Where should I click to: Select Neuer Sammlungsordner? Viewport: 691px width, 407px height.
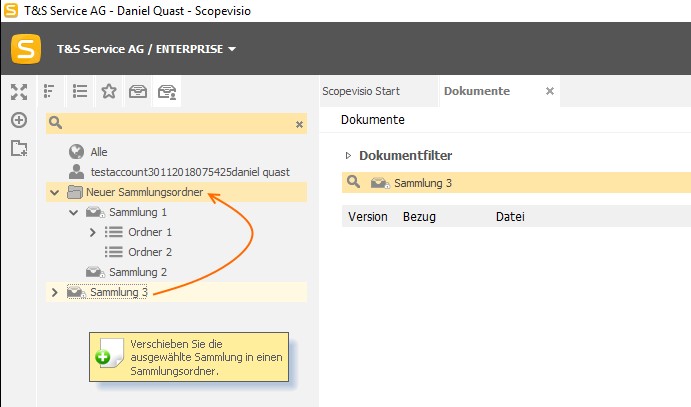click(145, 192)
